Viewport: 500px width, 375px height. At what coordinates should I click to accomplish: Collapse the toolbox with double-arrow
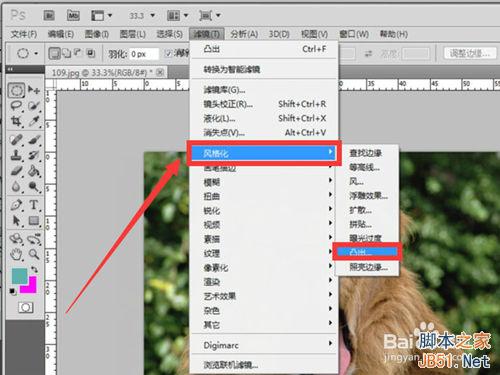[10, 69]
